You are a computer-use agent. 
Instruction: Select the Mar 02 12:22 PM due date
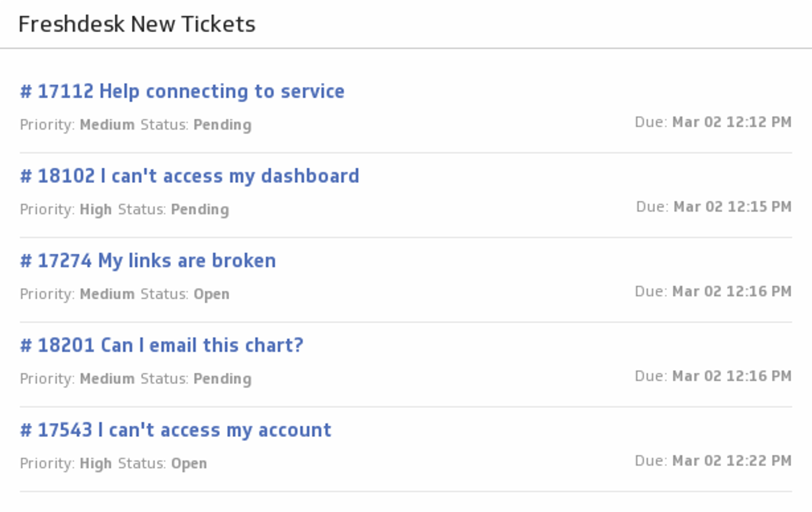731,461
